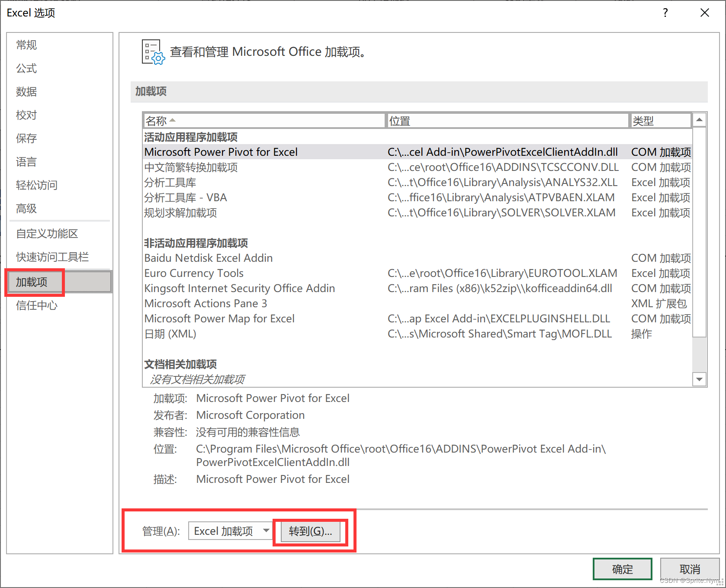This screenshot has height=588, width=726.
Task: Select Baidu Netdisk Excel Addin row
Action: click(418, 258)
